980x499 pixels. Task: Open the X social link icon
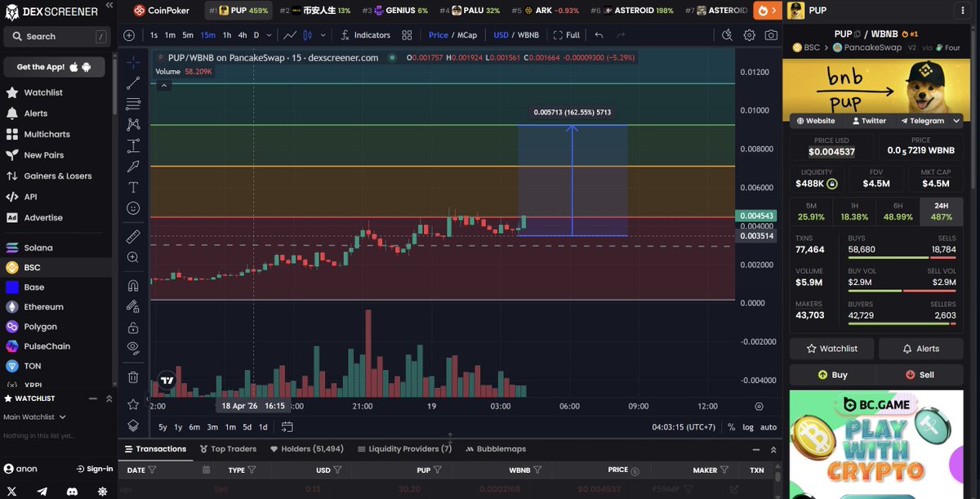click(11, 491)
